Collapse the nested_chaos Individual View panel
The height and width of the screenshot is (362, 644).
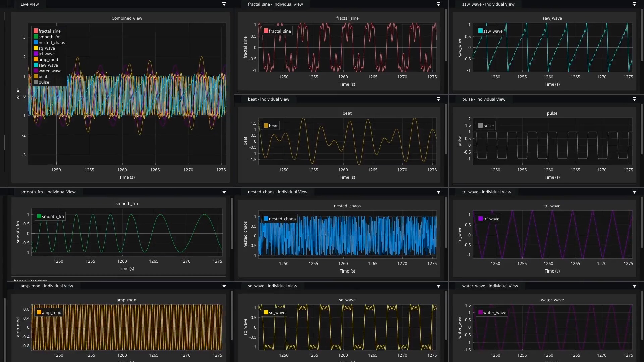coord(438,192)
